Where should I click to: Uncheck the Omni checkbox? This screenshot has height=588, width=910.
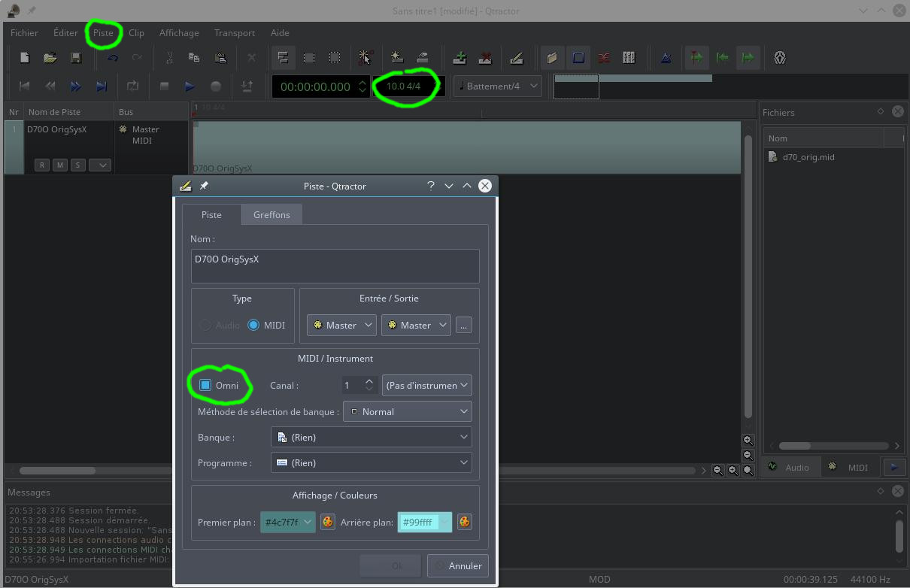click(205, 385)
